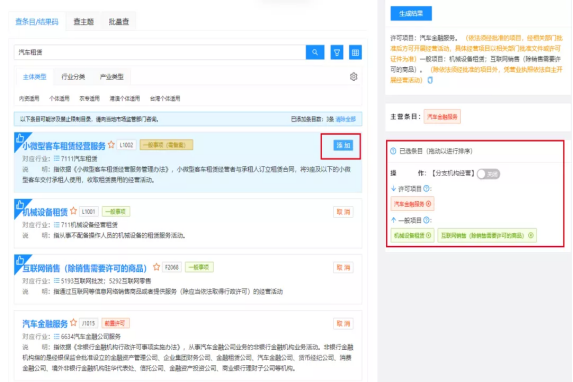Click the thumbs-up badge on 机械设备租赁
Screen dimensions: 573x382
click(x=20, y=205)
